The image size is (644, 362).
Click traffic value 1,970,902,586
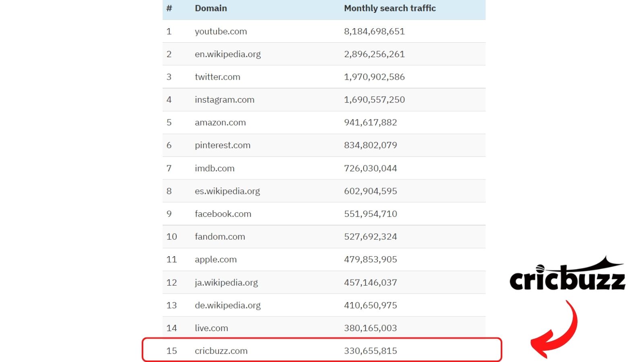[374, 77]
